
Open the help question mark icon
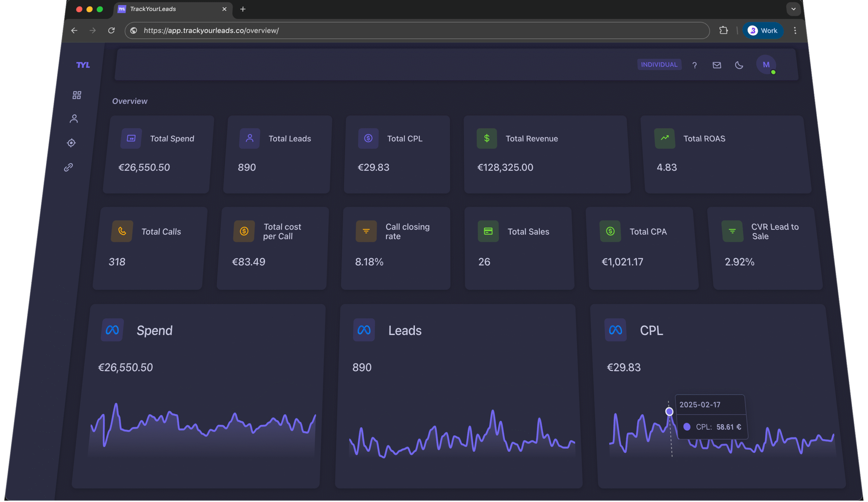(x=694, y=65)
